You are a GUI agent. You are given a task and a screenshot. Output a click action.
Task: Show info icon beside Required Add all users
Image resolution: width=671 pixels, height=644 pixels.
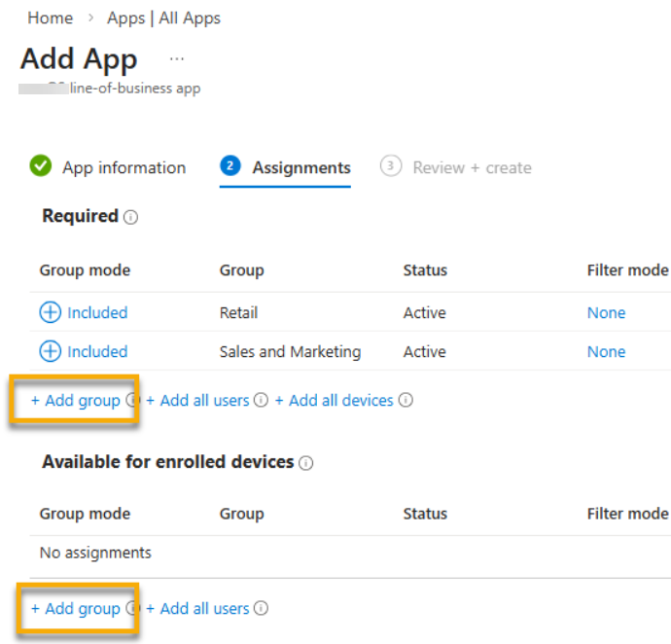click(x=261, y=400)
